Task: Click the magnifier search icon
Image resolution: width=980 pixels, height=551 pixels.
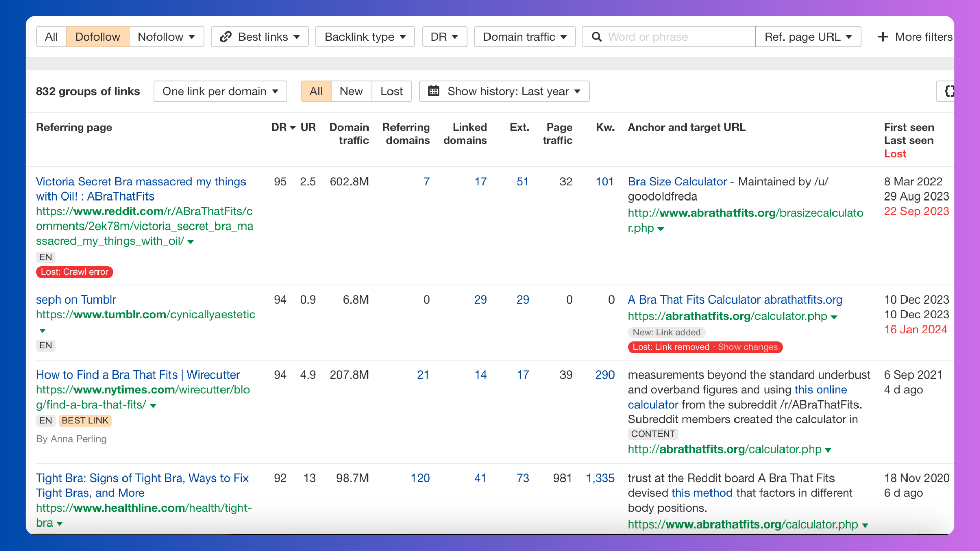Action: (596, 37)
